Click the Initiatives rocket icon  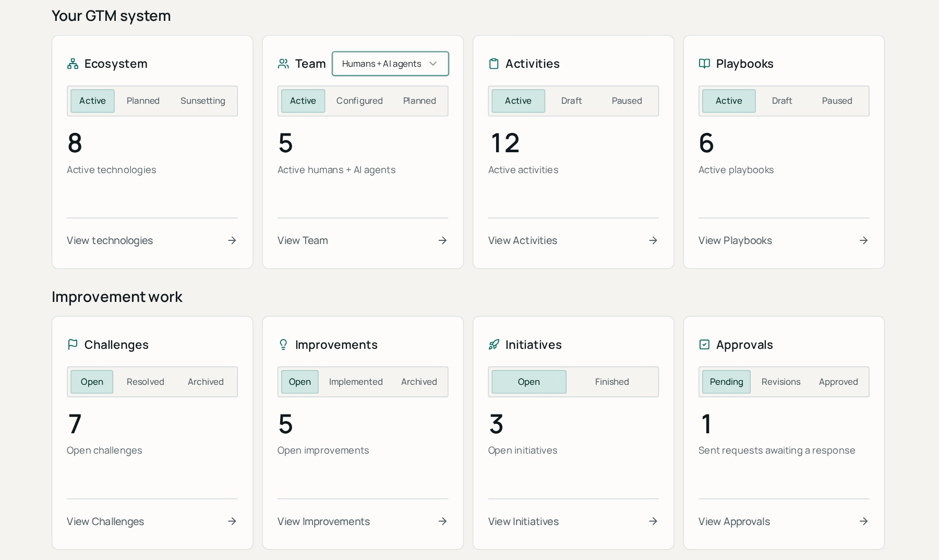(494, 345)
